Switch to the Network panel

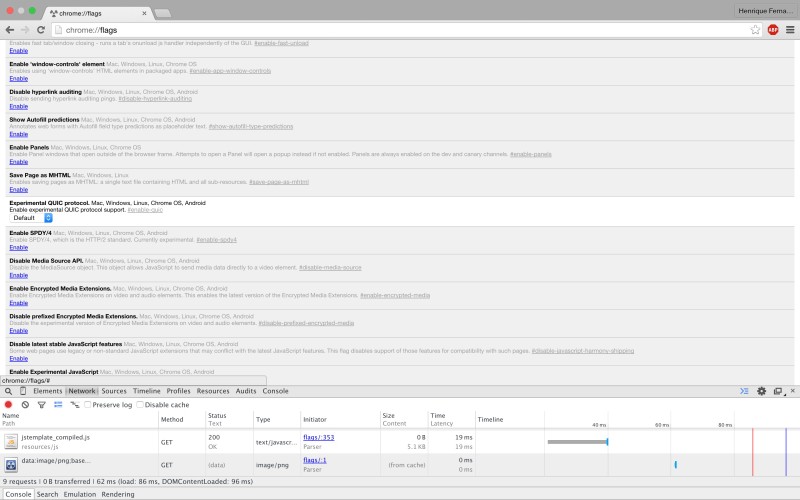(82, 391)
